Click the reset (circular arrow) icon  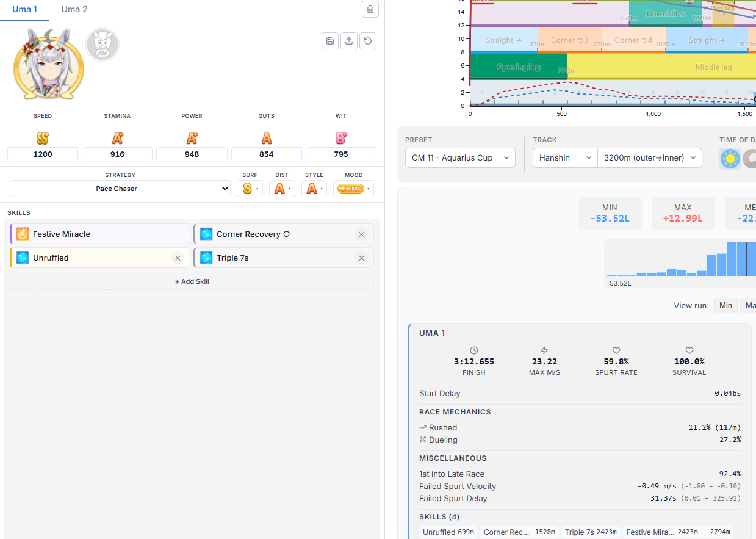point(368,41)
